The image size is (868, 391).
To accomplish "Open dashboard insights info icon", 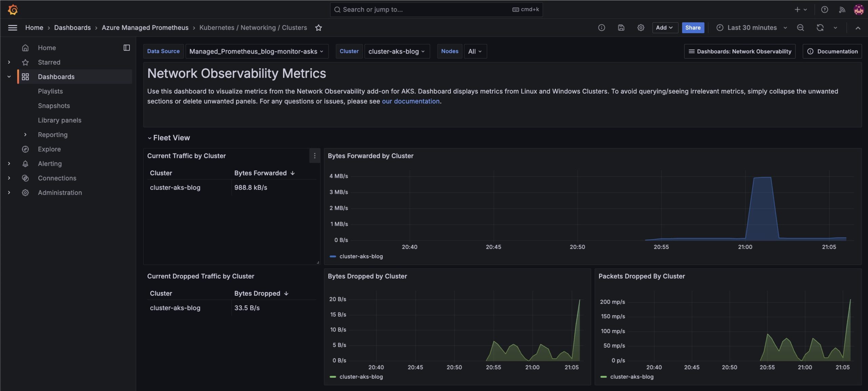I will pyautogui.click(x=601, y=28).
